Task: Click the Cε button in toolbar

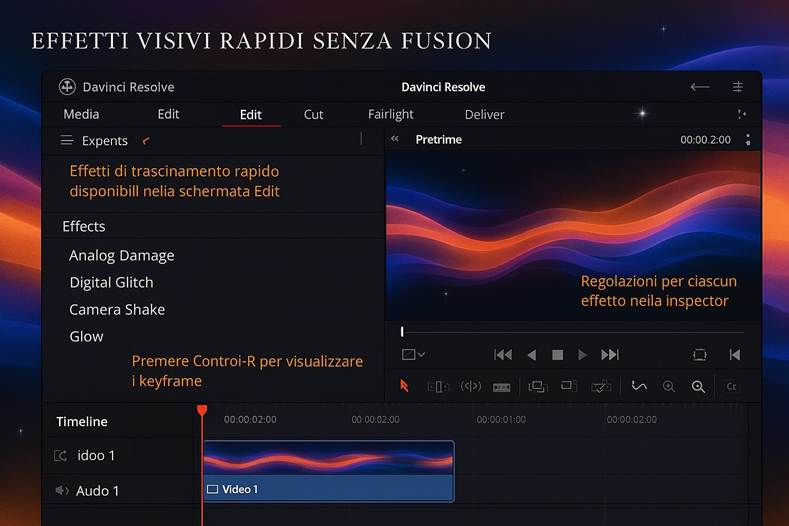Action: 731,387
